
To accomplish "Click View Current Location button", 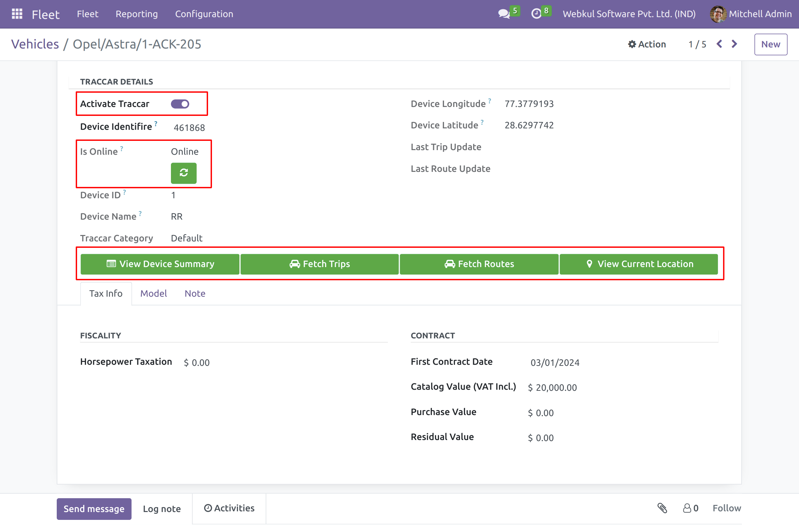I will pyautogui.click(x=638, y=264).
